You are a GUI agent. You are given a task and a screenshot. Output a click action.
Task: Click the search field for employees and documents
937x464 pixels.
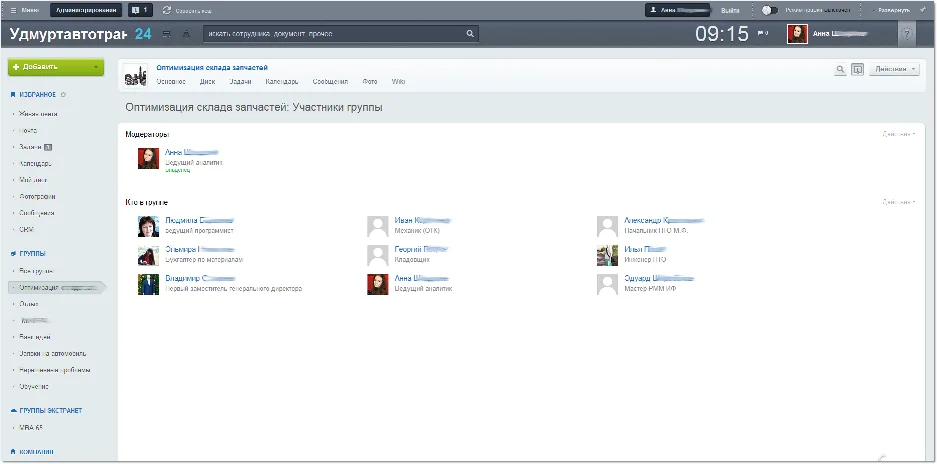coord(335,34)
